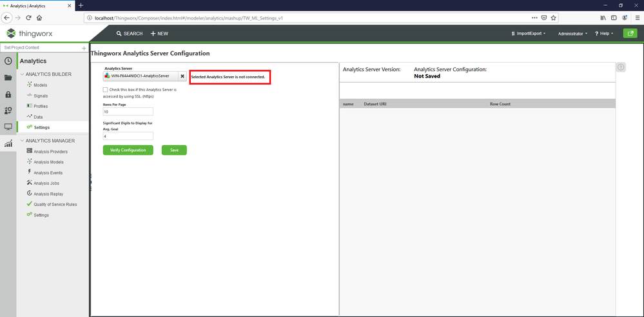Screen dimensions: 644x317
Task: Open Signals under Analytics Builder
Action: pyautogui.click(x=41, y=96)
